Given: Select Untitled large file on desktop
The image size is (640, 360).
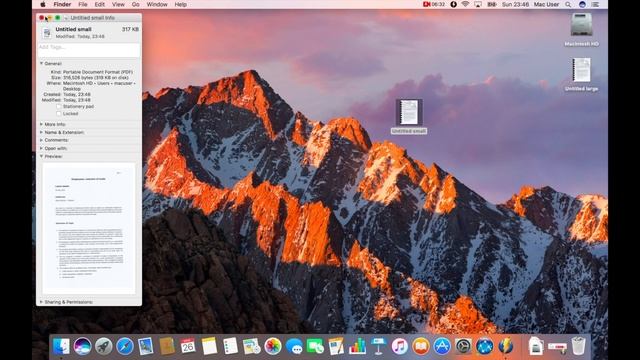Looking at the screenshot, I should click(581, 75).
